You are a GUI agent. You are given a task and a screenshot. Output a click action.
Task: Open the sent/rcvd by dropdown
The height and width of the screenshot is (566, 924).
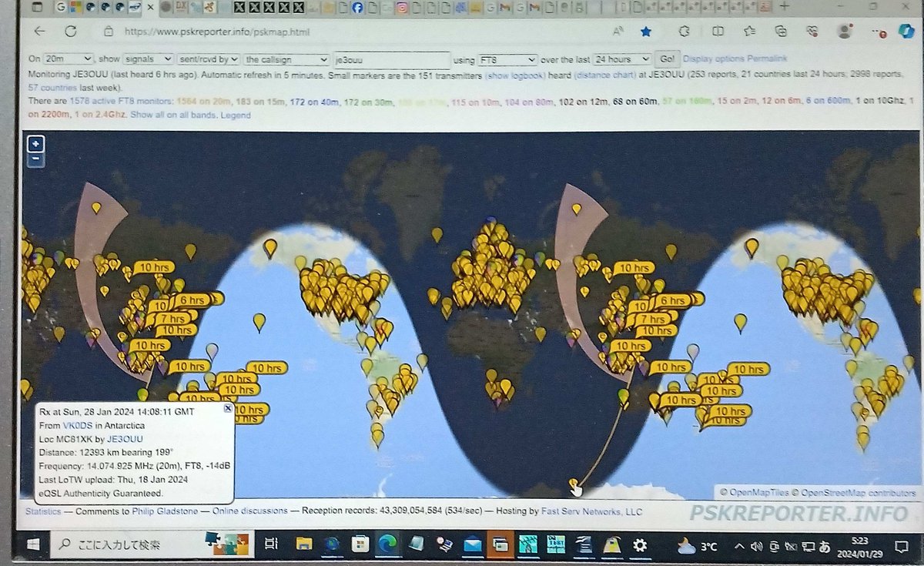click(208, 59)
